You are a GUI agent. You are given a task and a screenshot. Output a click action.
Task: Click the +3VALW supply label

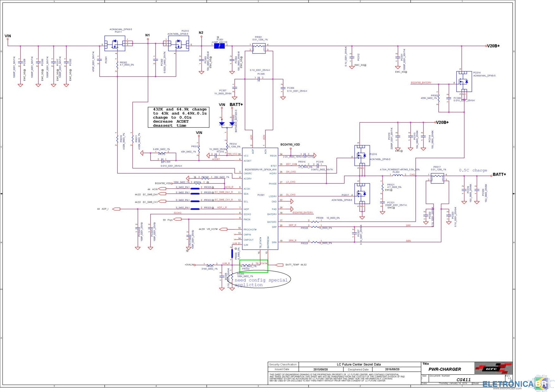point(189,265)
